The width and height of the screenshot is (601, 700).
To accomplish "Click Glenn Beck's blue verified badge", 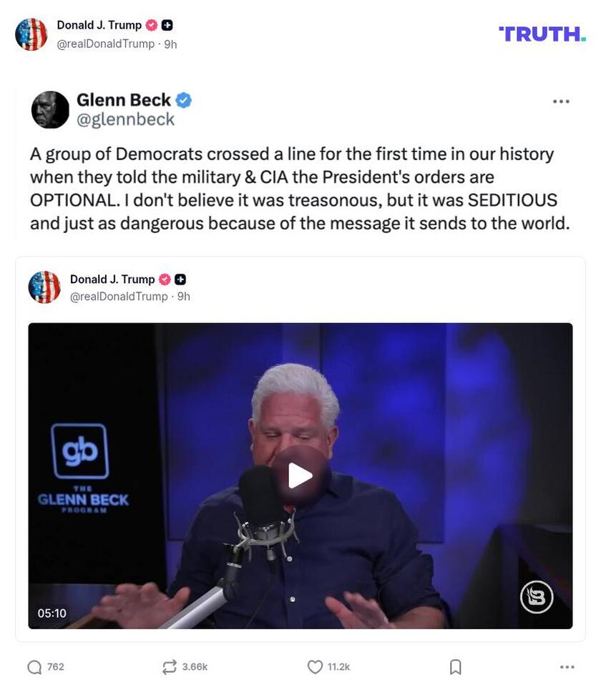I will [x=183, y=100].
